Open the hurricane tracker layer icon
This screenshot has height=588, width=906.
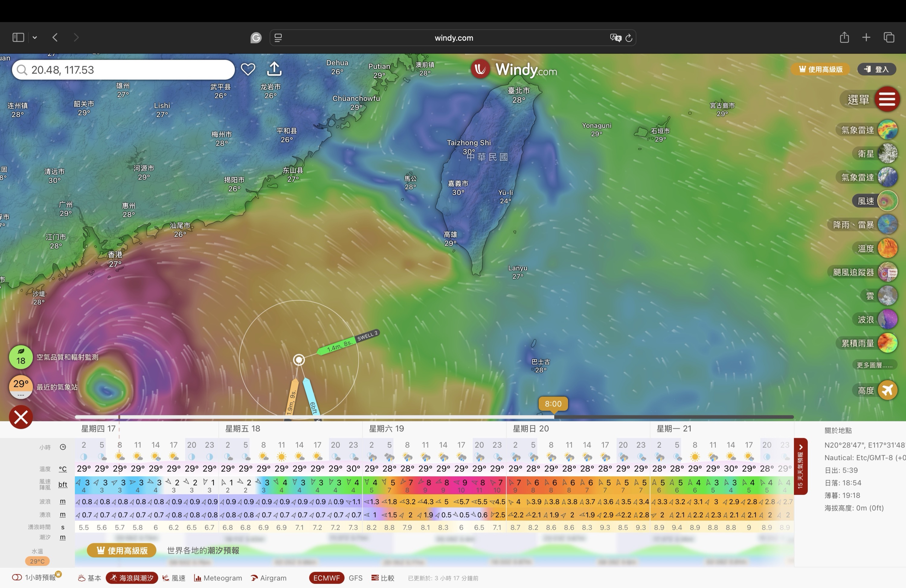887,272
